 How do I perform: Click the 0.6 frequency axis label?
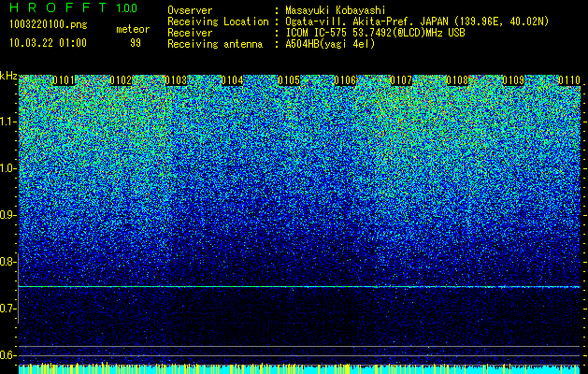pos(7,355)
